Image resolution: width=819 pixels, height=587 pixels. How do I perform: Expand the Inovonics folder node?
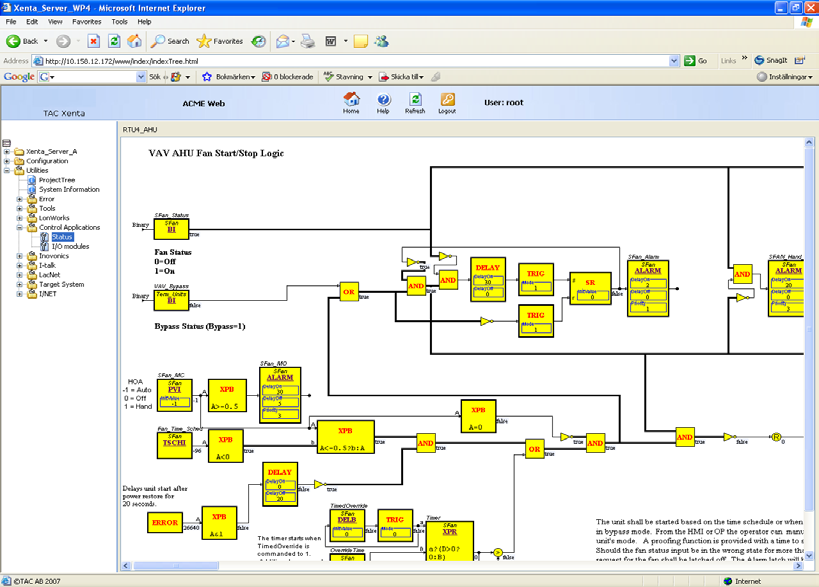click(19, 256)
